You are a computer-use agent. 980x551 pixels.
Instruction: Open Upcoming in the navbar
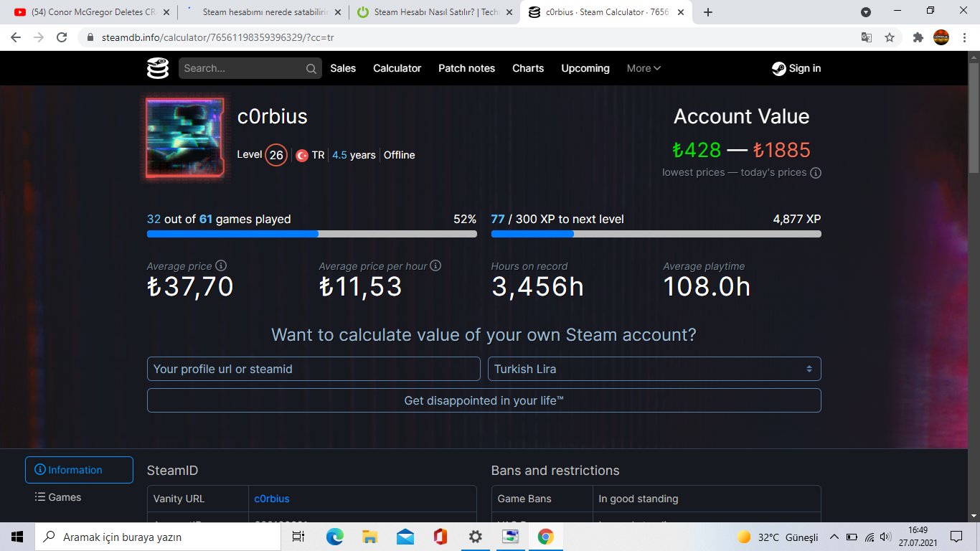click(x=585, y=68)
